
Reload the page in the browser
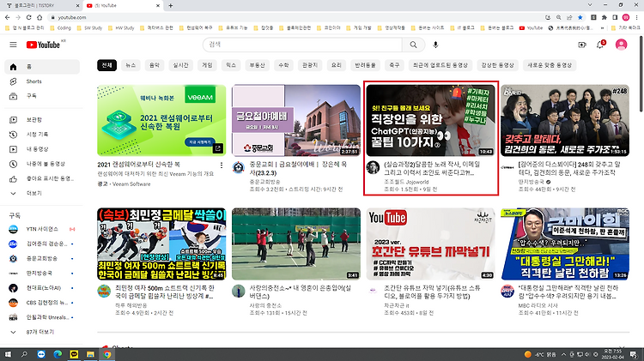pyautogui.click(x=28, y=17)
